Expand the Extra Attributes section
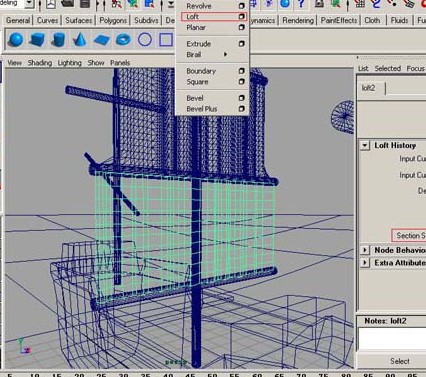Viewport: 426px width, 377px height. (x=365, y=263)
